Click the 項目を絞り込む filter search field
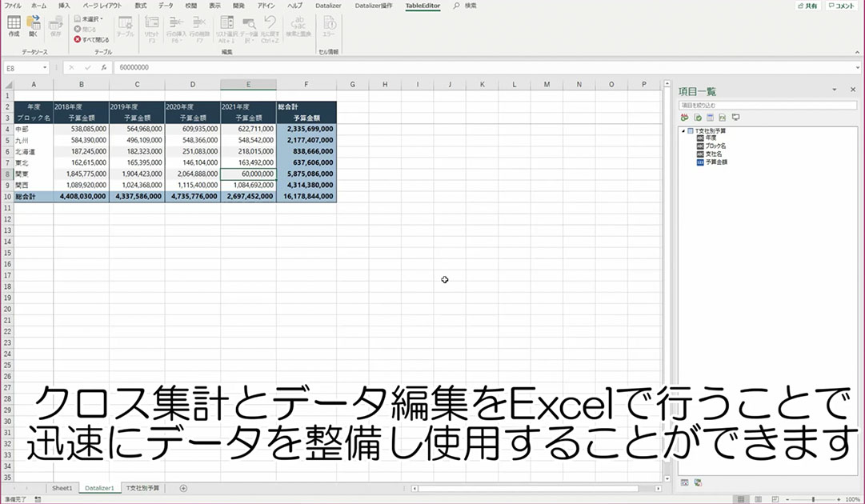The width and height of the screenshot is (865, 504). tap(767, 105)
